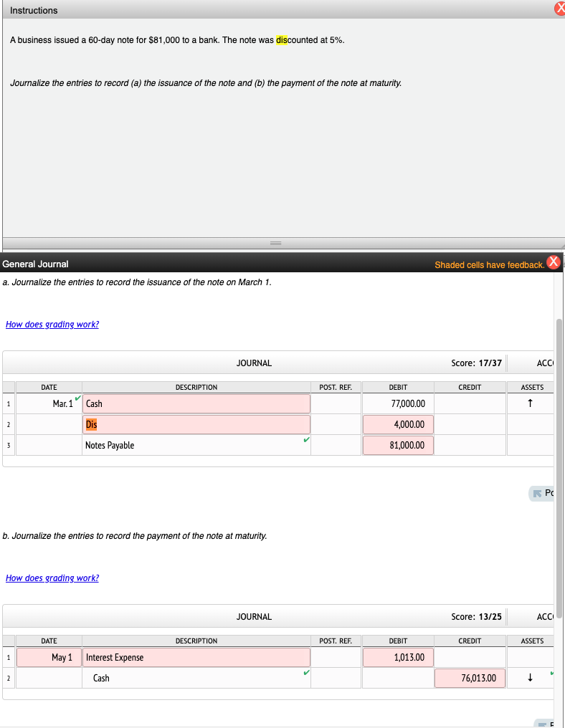Image resolution: width=565 pixels, height=728 pixels.
Task: Close the Instructions panel
Action: coord(559,9)
